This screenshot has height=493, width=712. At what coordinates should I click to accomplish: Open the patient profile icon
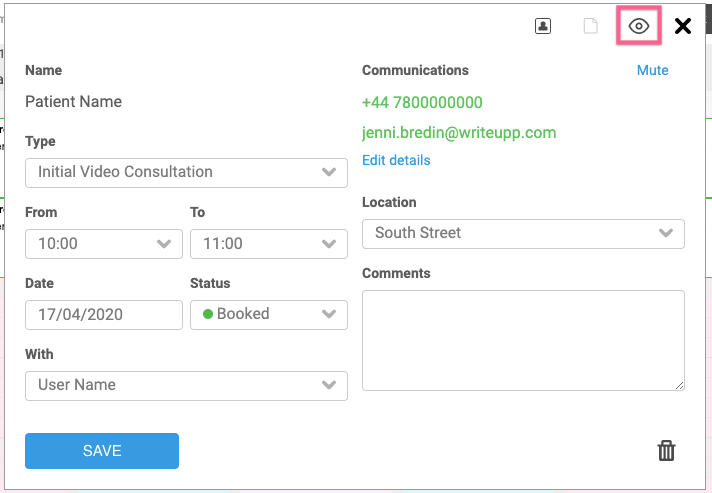tap(543, 26)
